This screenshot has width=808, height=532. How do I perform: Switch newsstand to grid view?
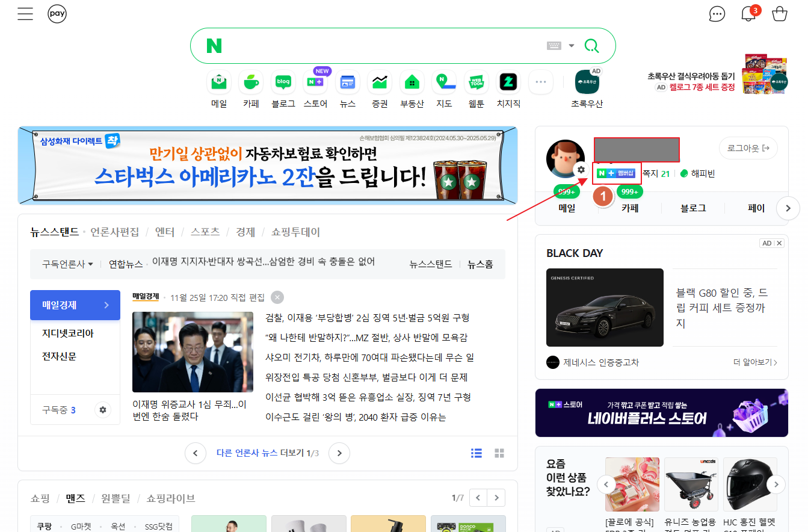point(499,453)
